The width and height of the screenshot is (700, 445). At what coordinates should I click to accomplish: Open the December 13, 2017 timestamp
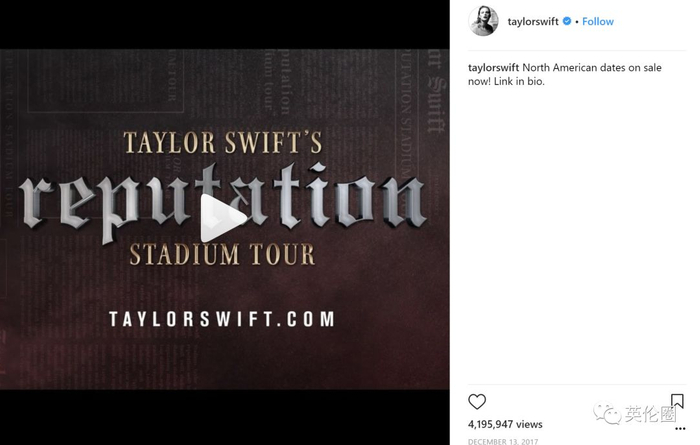[503, 441]
